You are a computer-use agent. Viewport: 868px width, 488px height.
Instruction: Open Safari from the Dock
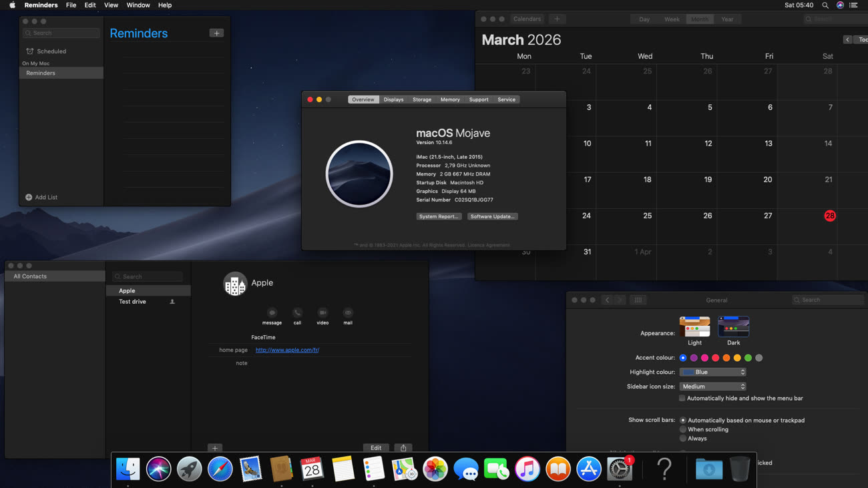(220, 469)
